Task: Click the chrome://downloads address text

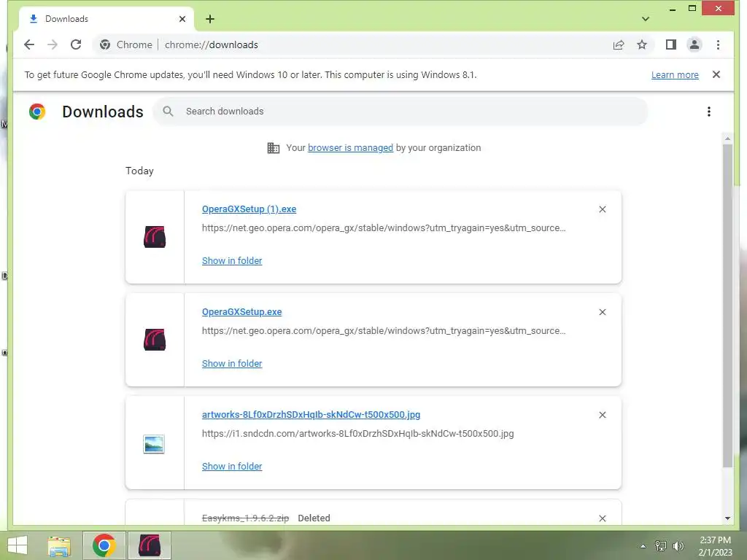Action: click(x=212, y=44)
